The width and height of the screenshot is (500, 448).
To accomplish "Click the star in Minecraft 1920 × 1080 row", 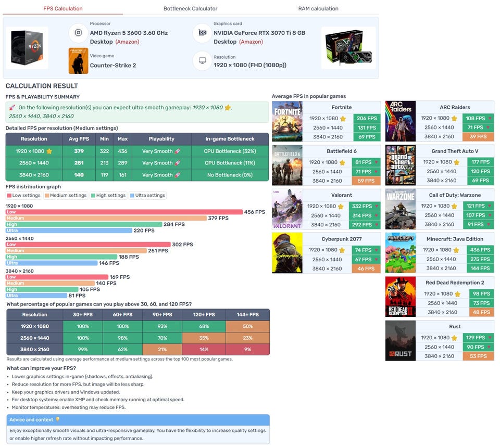I will [456, 250].
